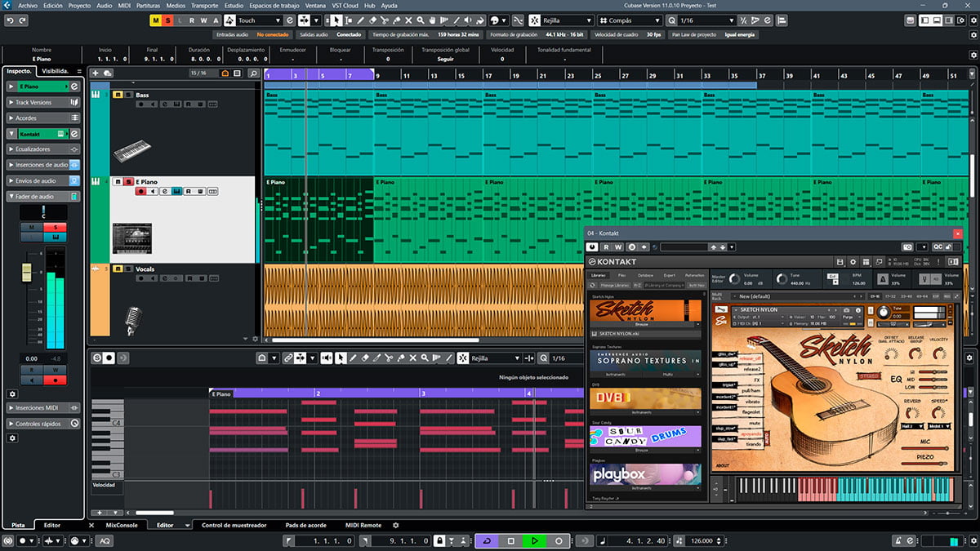
Task: Open setup gear next to MIDI Remote tab
Action: coord(396,525)
